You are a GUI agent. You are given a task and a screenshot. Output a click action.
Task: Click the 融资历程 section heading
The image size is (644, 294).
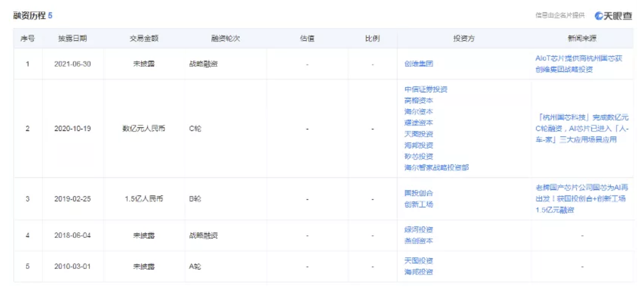coord(29,16)
